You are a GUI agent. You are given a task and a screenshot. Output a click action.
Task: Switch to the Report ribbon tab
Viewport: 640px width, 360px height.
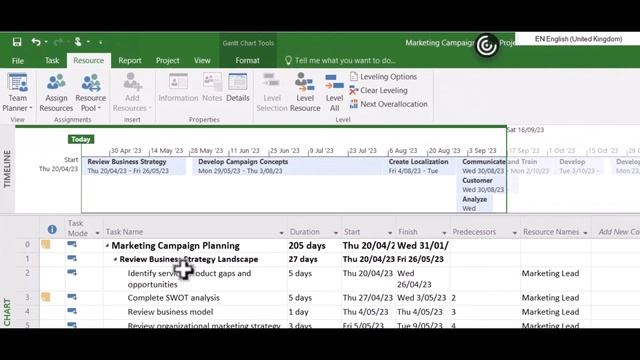(130, 60)
